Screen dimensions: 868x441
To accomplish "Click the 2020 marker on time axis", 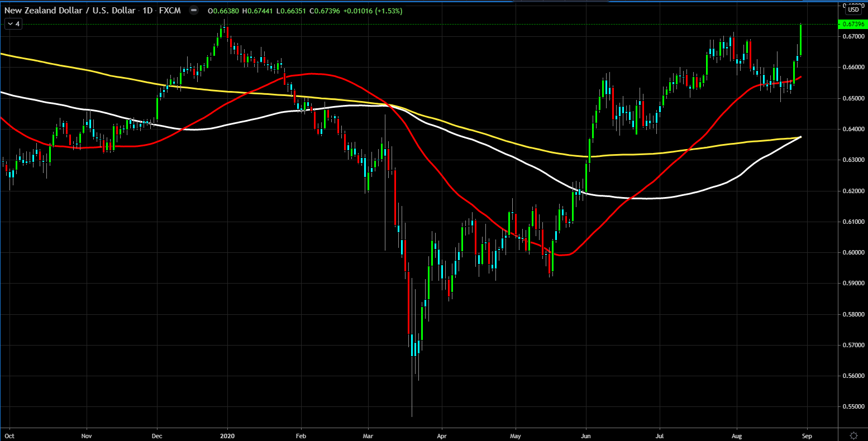I will pos(227,434).
